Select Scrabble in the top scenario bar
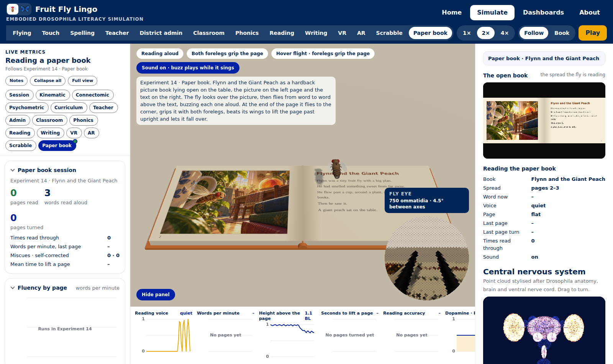Image resolution: width=613 pixels, height=364 pixels. coord(389,33)
